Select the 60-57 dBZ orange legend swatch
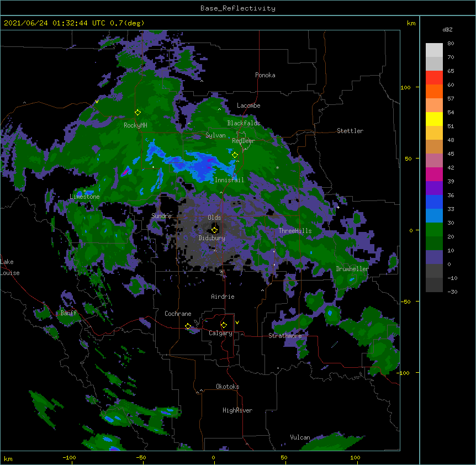 coord(434,91)
